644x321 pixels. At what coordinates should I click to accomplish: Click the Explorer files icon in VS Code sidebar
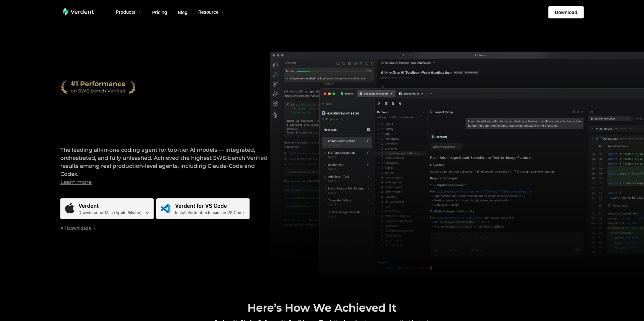(275, 65)
